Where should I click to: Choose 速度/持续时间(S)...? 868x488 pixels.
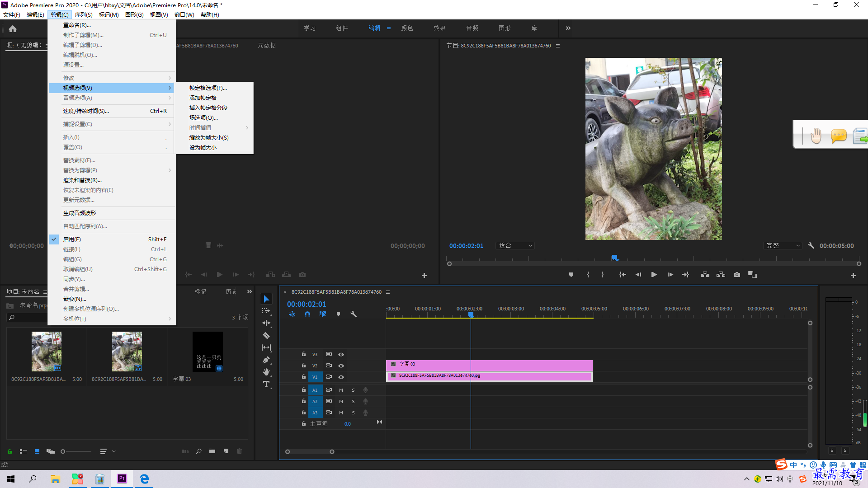click(112, 111)
